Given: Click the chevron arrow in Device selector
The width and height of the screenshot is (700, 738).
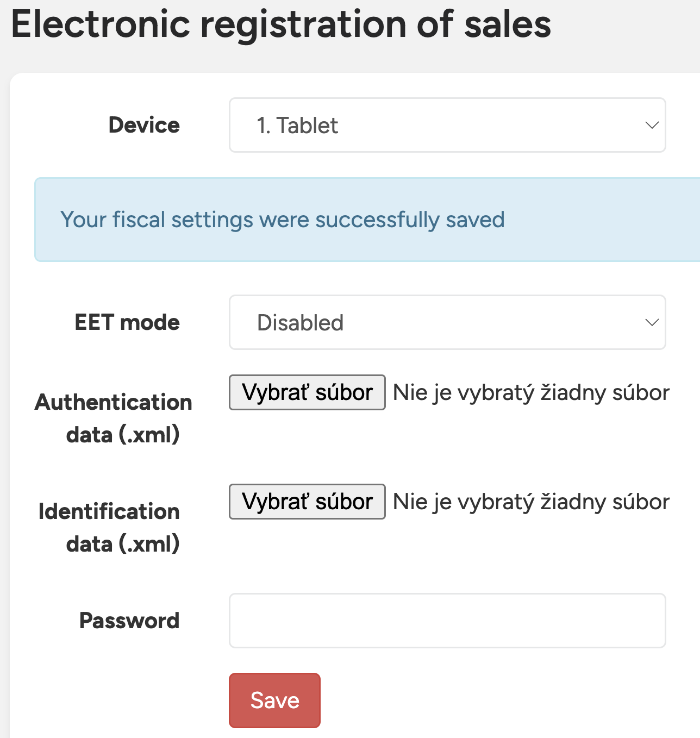Looking at the screenshot, I should pyautogui.click(x=652, y=125).
